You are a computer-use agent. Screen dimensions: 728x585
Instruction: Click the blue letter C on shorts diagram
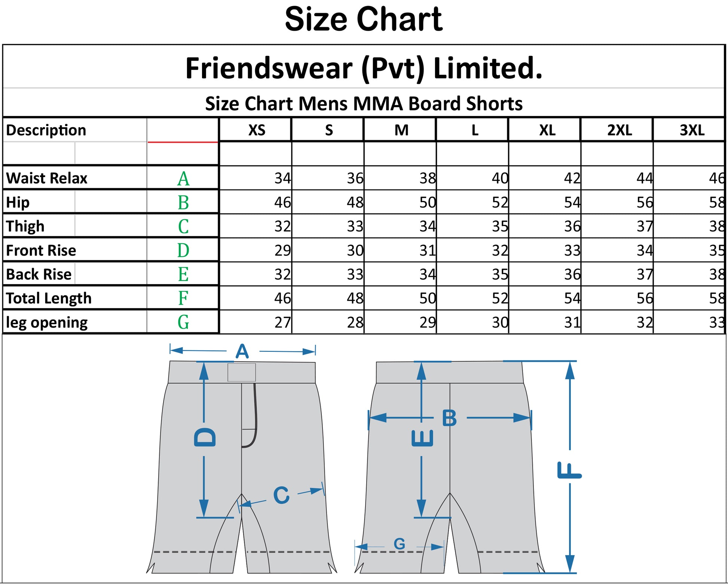281,495
